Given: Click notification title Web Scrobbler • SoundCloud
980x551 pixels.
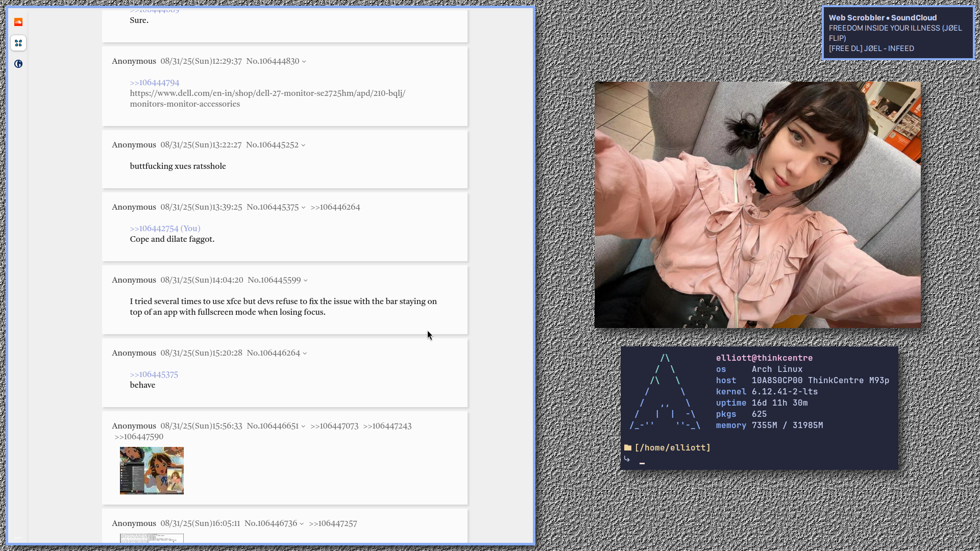Looking at the screenshot, I should (883, 18).
